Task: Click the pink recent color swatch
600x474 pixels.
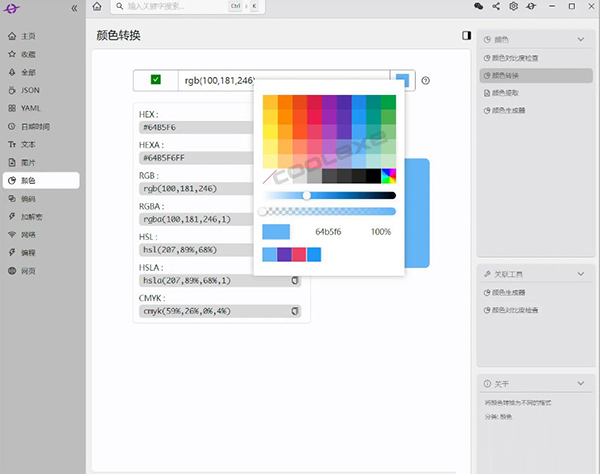Action: 298,255
